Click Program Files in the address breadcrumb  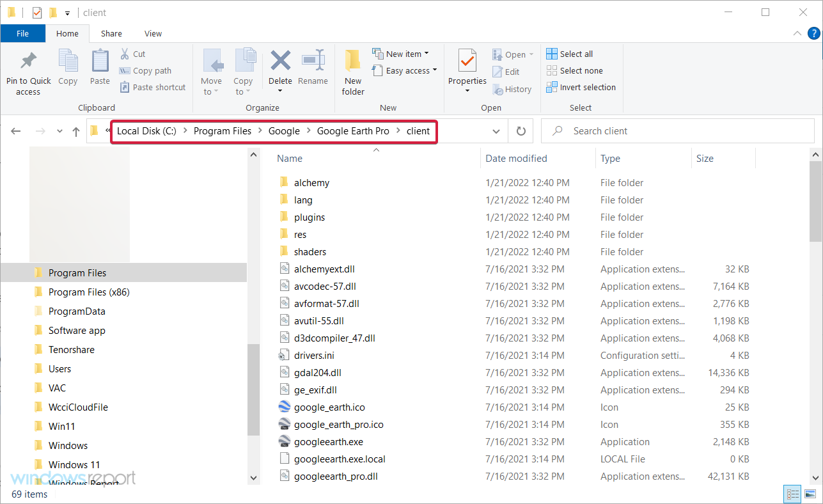click(223, 131)
